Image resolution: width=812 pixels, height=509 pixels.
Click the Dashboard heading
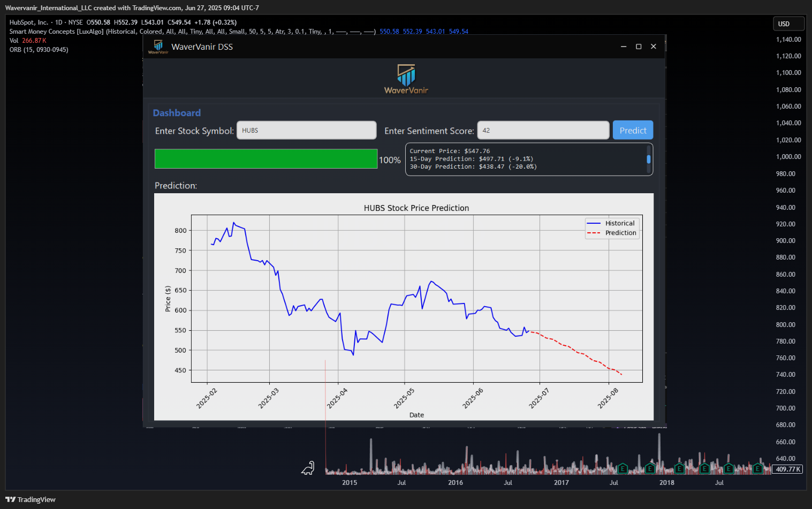177,113
